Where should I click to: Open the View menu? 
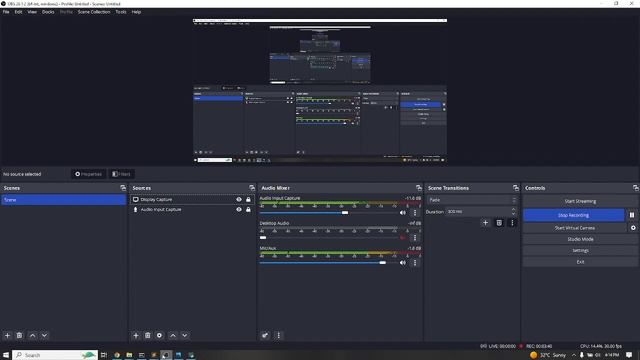[32, 12]
